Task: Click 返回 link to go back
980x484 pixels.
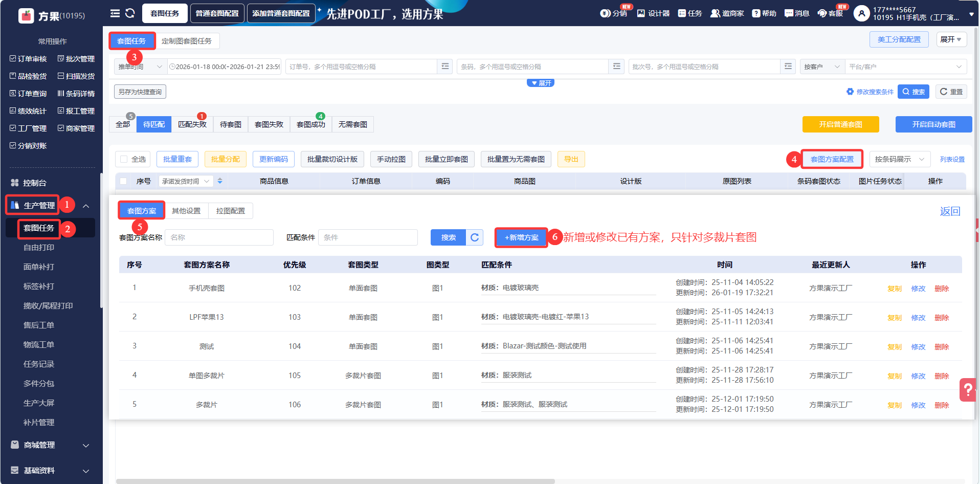Action: (x=950, y=211)
